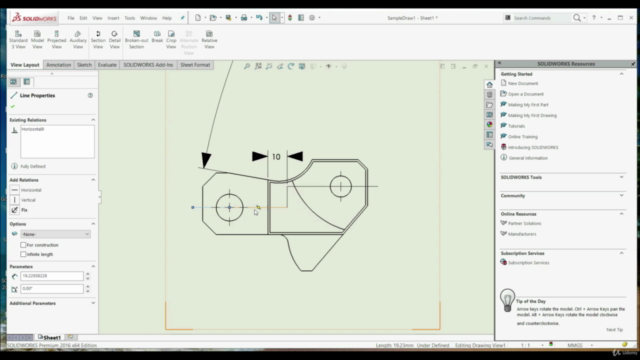Create a Section View

pos(98,40)
